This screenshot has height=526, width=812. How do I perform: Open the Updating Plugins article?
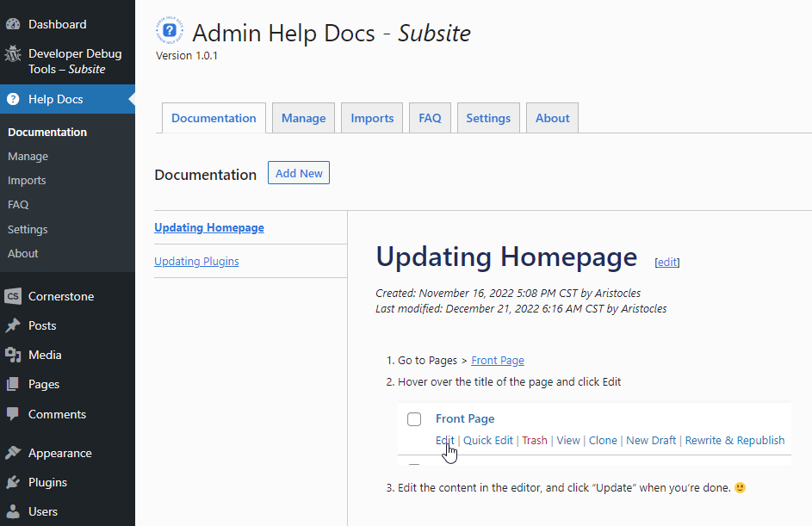click(x=196, y=261)
